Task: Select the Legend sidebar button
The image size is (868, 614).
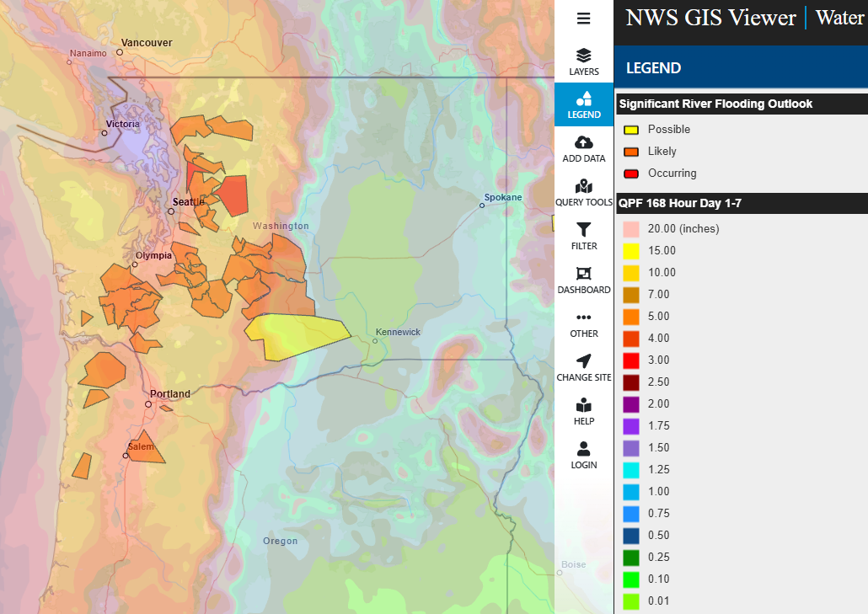Action: click(583, 105)
